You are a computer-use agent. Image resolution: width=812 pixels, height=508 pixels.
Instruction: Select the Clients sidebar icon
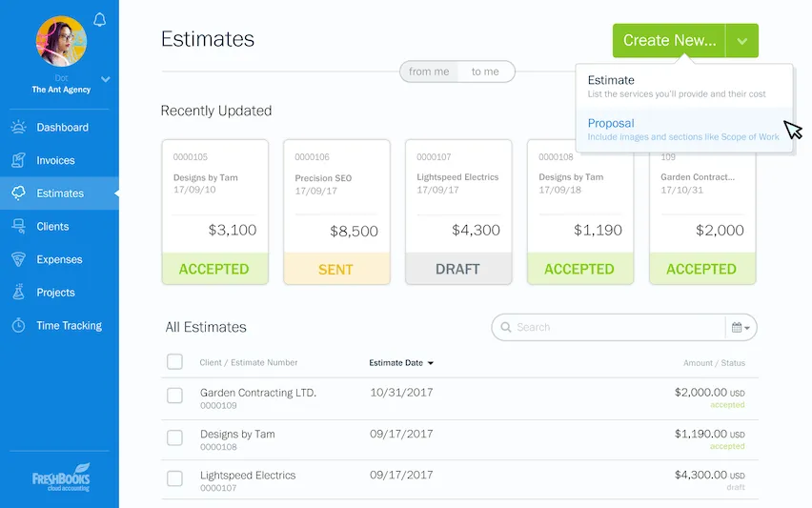tap(18, 227)
